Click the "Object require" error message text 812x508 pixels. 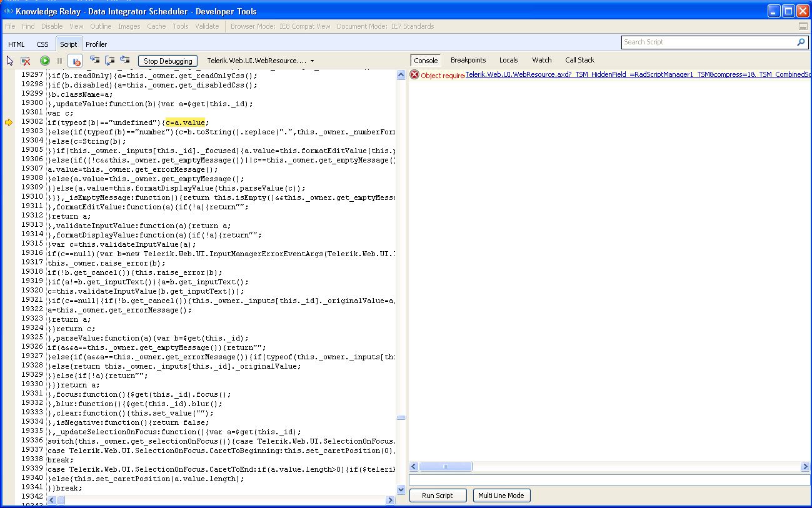pyautogui.click(x=443, y=76)
